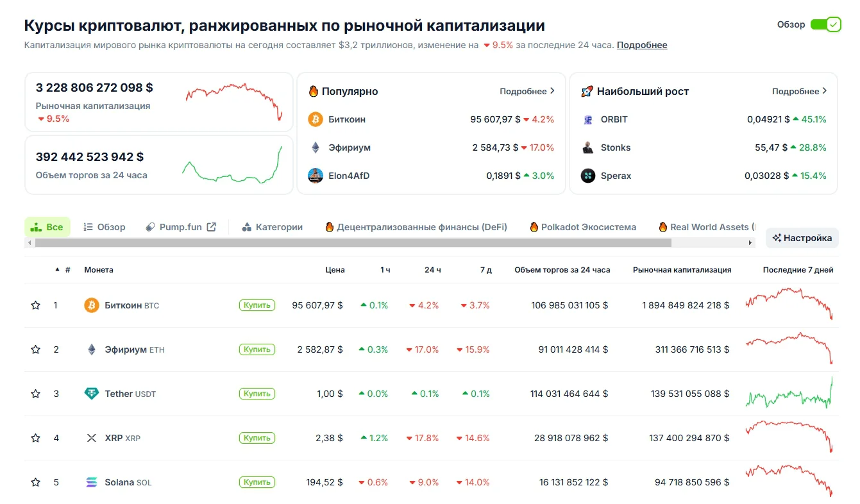Click the Sperax token icon

(587, 176)
